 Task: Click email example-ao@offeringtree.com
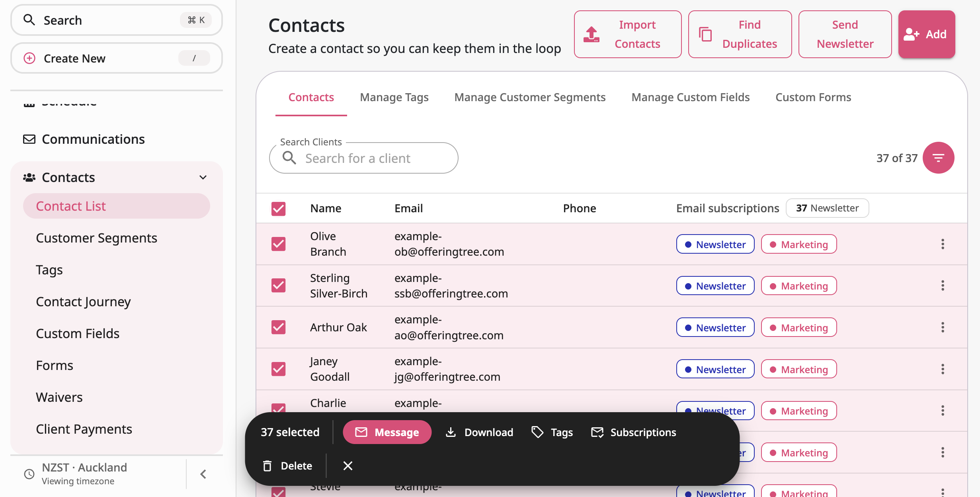449,327
